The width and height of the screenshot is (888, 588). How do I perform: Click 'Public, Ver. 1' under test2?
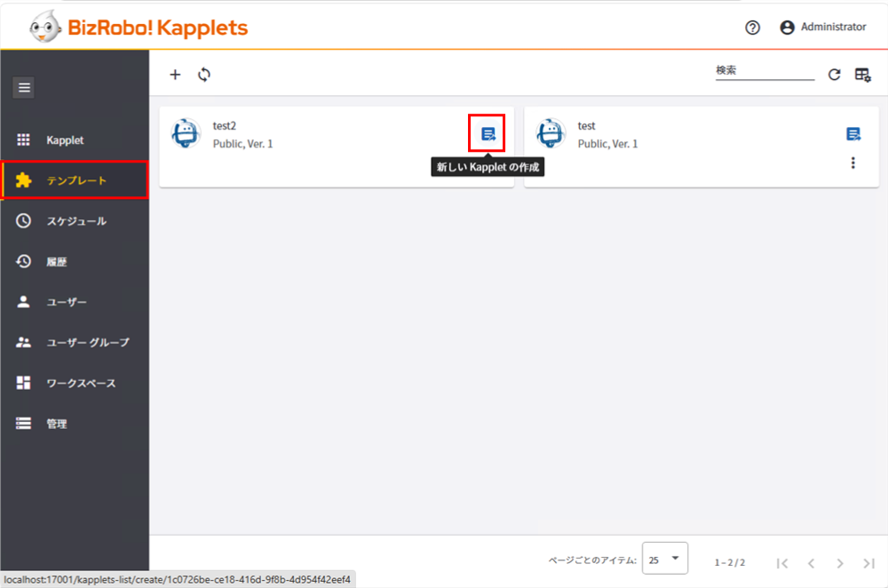tap(242, 144)
